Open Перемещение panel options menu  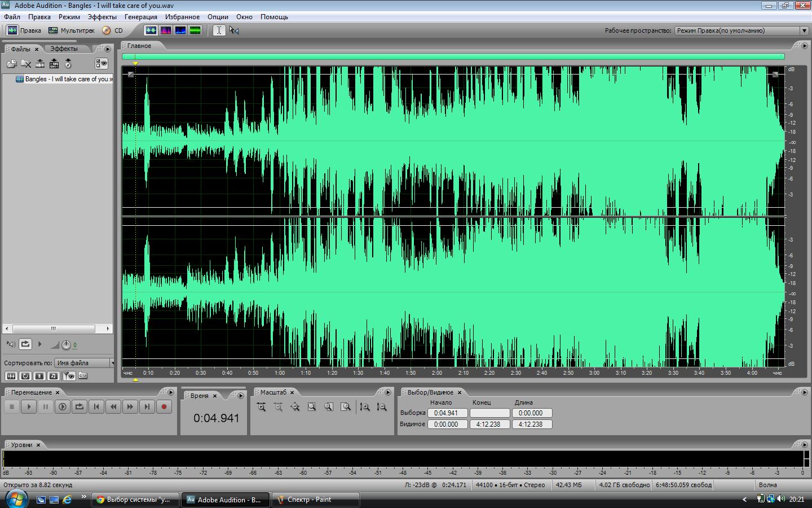pos(171,392)
